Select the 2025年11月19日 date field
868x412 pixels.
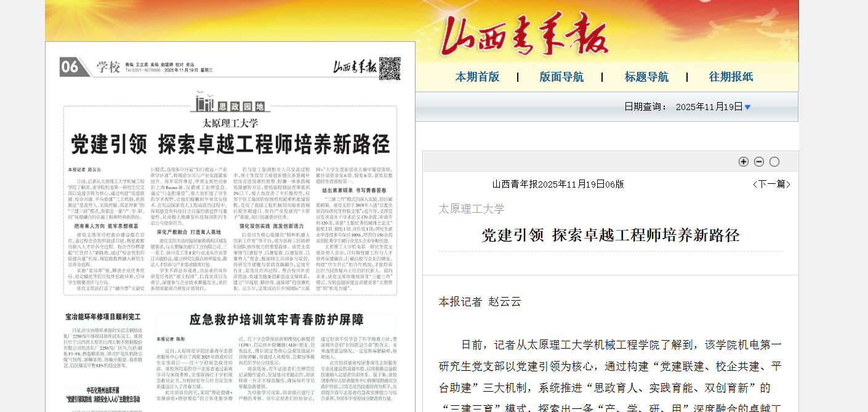click(709, 107)
